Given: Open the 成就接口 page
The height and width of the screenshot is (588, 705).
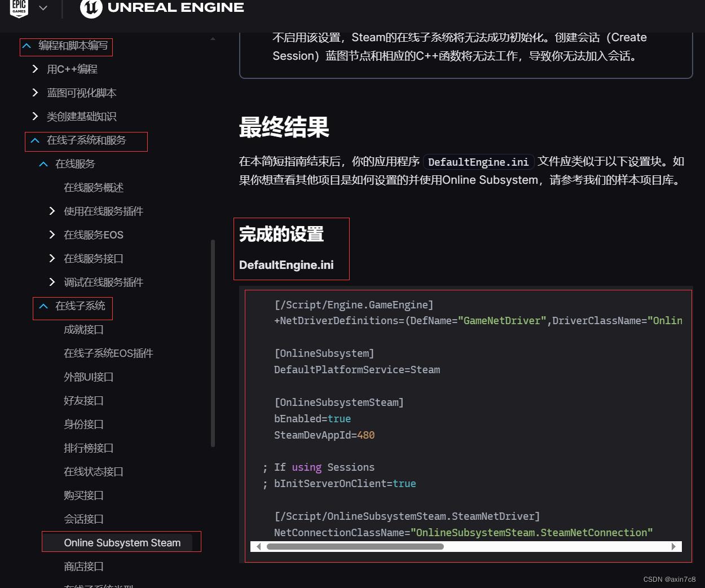Looking at the screenshot, I should point(83,330).
